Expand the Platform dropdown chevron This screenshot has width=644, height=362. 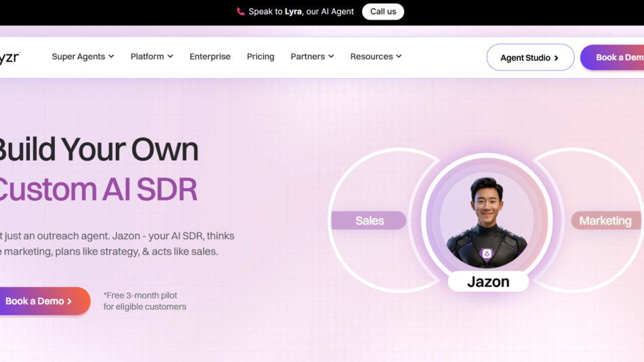click(x=170, y=57)
